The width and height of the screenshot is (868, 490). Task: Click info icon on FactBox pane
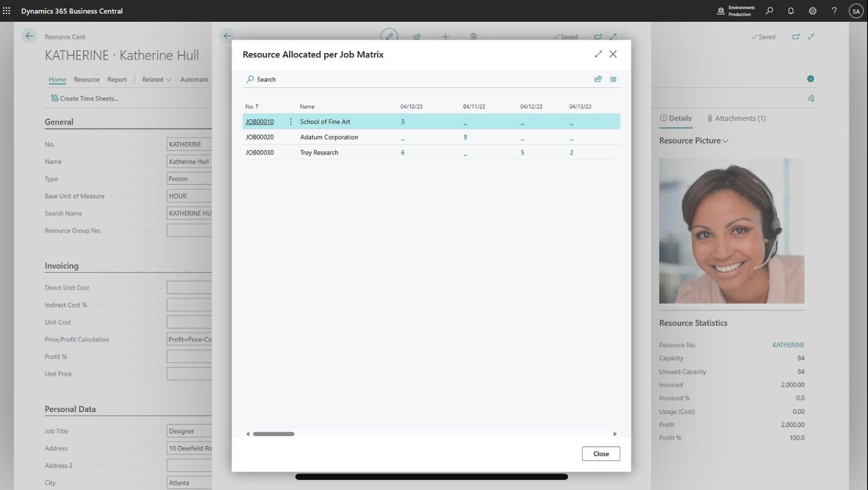pyautogui.click(x=810, y=79)
